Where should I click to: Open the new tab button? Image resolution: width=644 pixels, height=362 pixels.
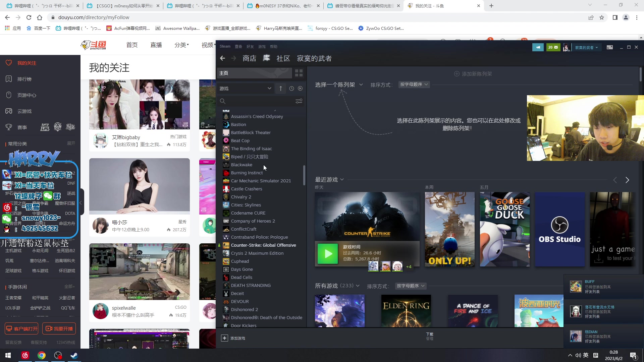[491, 6]
